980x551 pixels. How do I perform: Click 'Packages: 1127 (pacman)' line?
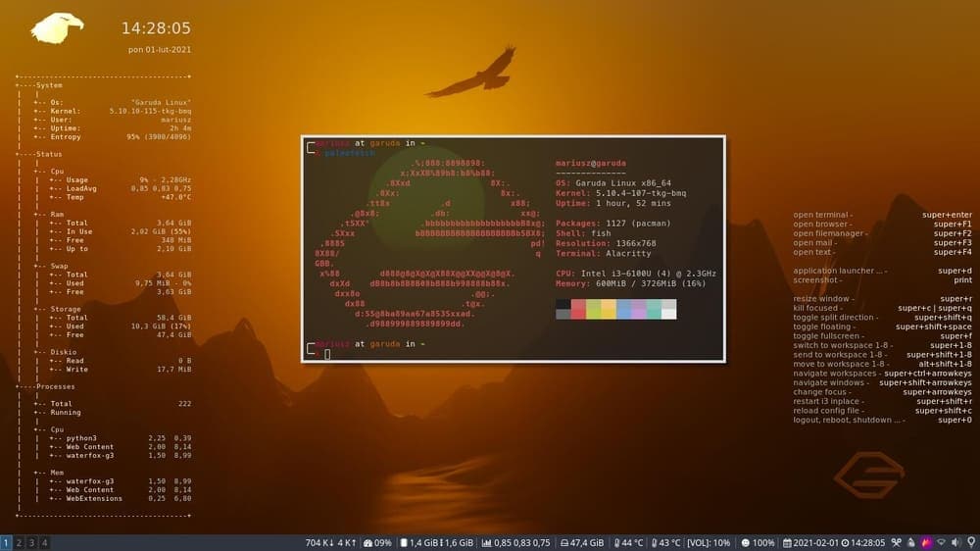click(x=613, y=224)
